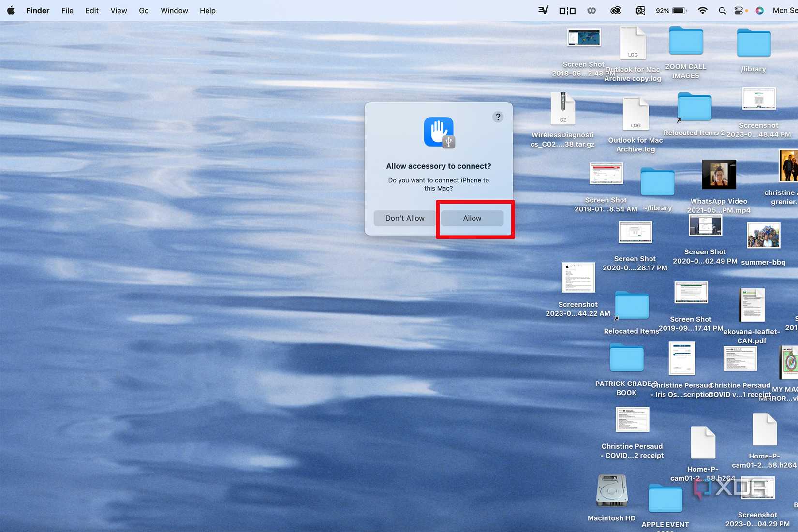Screen dimensions: 798x532
Task: Select left Home-P-cam01-2...58.h264 file
Action: (703, 443)
